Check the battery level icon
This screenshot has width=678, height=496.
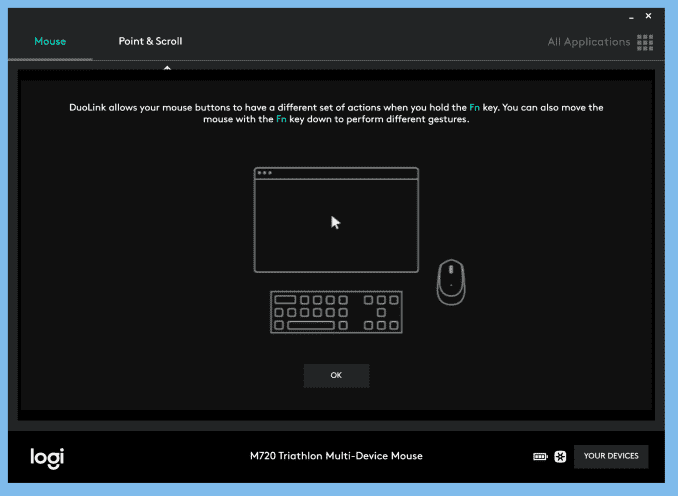540,457
